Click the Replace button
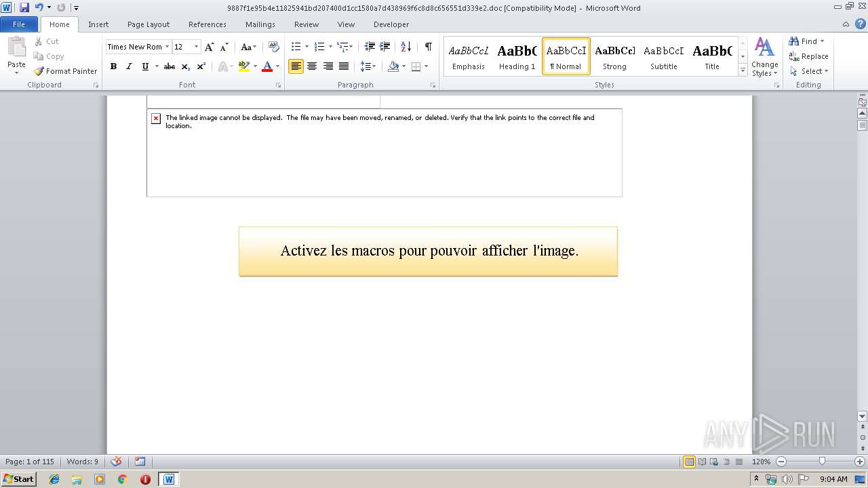This screenshot has width=868, height=488. pos(809,56)
